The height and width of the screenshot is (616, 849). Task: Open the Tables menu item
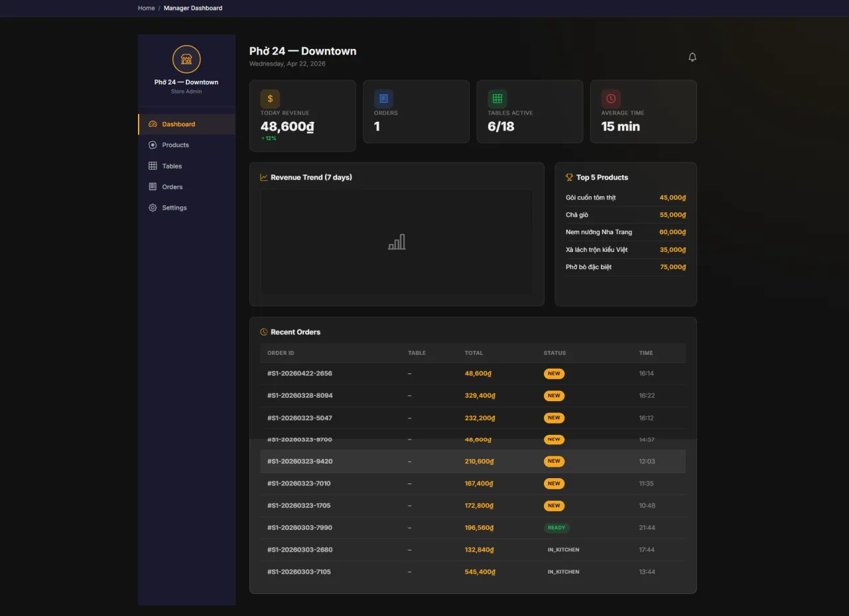(x=186, y=166)
